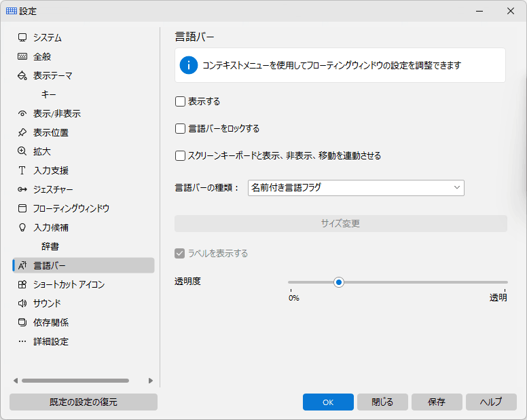Viewport: 527px width, 420px height.
Task: Click the 閉じる button
Action: point(382,402)
